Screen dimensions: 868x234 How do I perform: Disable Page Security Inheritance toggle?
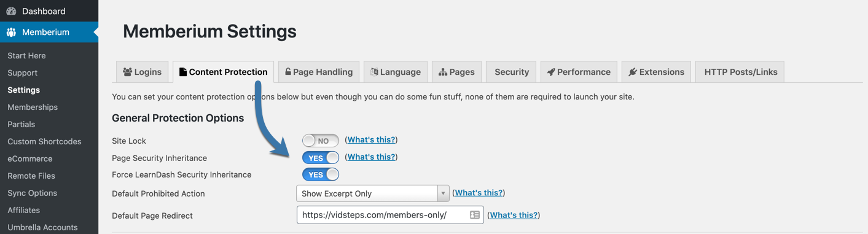tap(321, 158)
